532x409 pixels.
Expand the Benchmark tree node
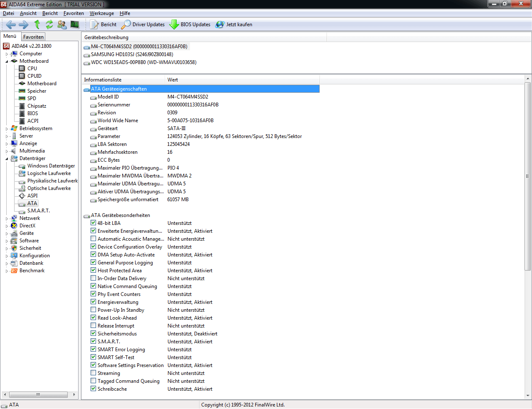click(x=7, y=271)
